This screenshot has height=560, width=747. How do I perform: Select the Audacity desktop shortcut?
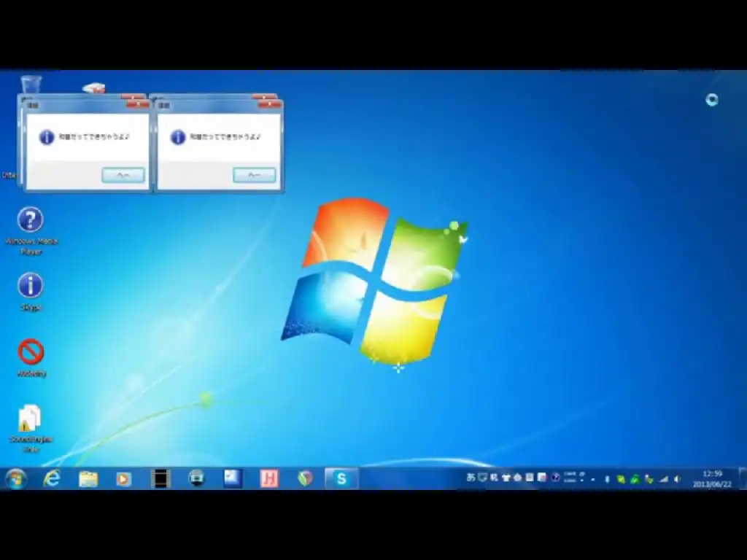click(31, 358)
